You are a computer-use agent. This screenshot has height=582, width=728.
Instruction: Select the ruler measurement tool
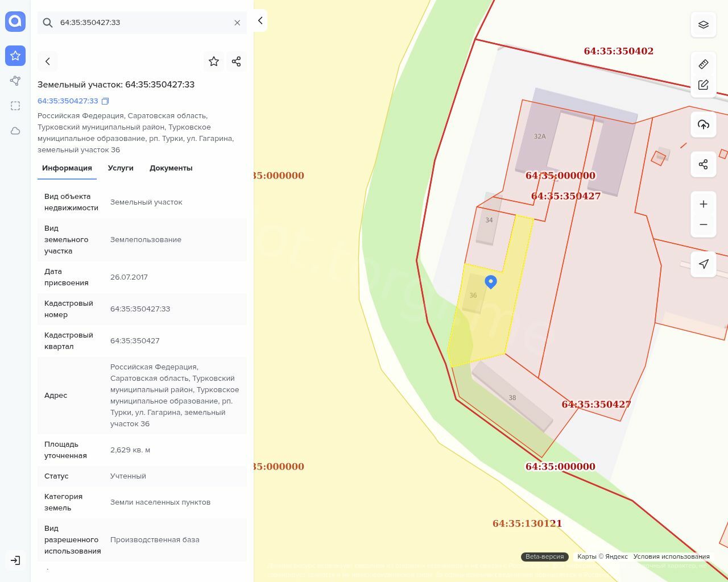(x=704, y=64)
